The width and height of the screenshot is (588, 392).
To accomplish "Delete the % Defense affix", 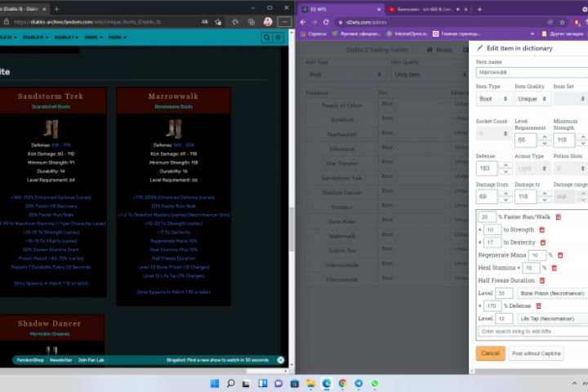I will tap(538, 305).
